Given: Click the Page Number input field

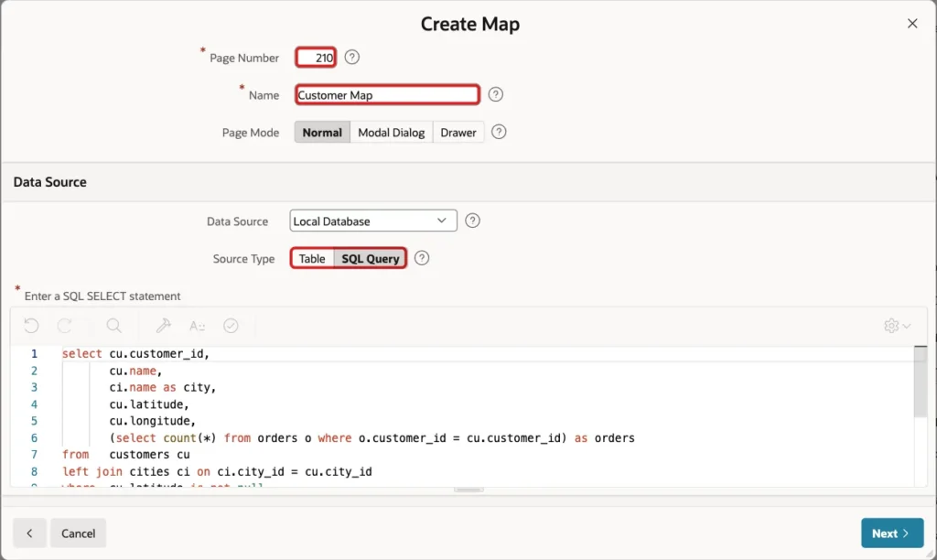Looking at the screenshot, I should (316, 58).
